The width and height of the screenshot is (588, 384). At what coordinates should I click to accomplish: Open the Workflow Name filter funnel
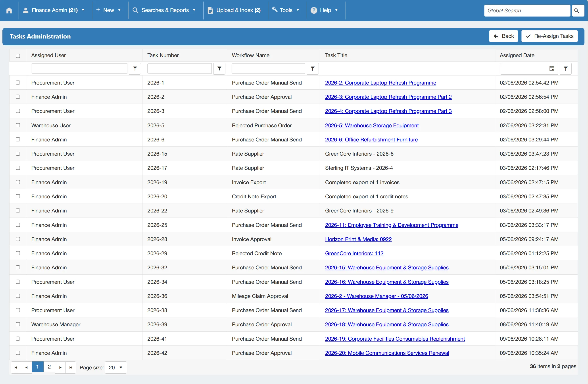313,68
